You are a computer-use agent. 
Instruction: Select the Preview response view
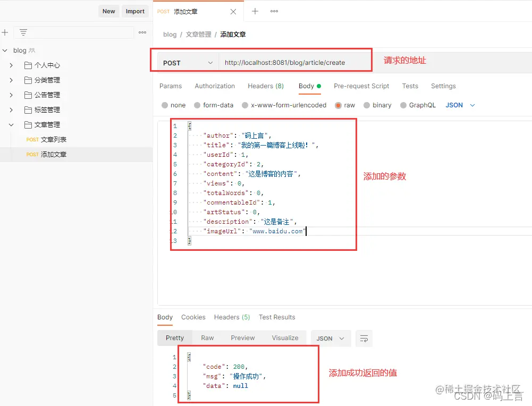pos(242,338)
